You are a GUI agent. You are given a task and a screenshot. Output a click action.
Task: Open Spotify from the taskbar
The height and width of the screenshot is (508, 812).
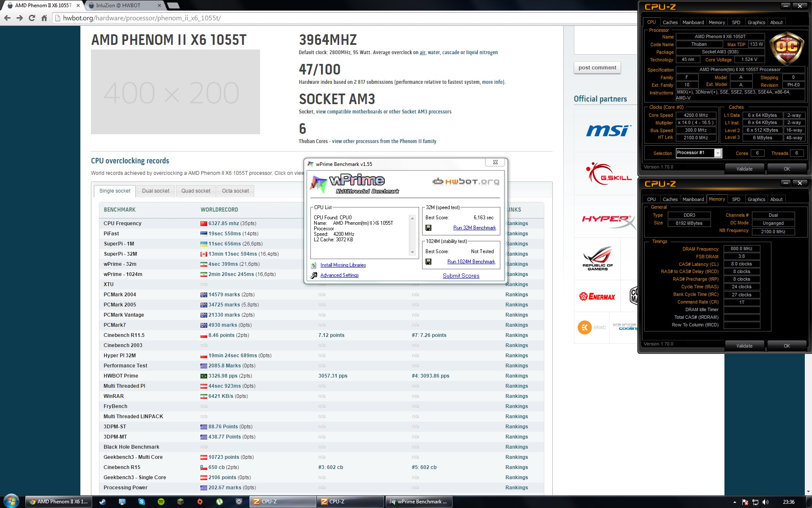coord(161,502)
